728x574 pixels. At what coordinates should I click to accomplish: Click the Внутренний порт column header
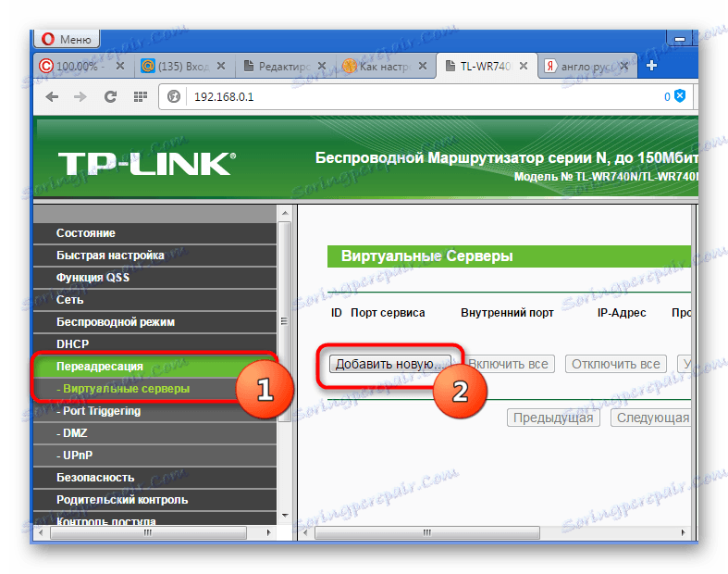[507, 313]
